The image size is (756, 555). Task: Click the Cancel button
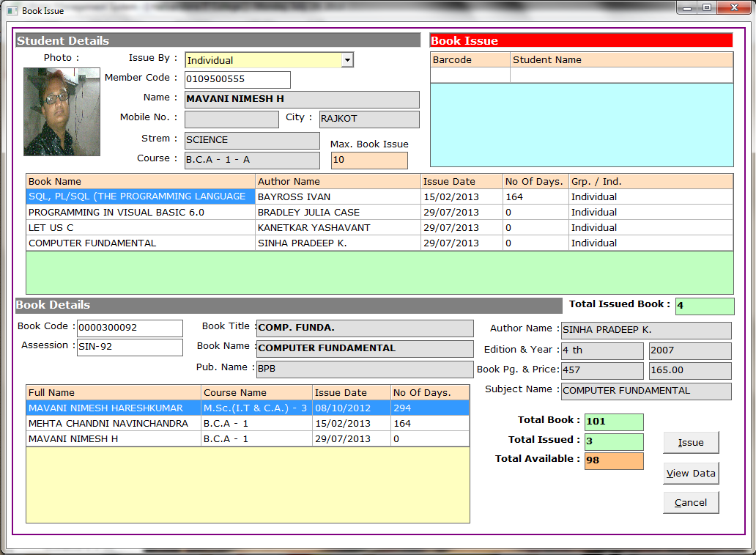(x=690, y=502)
